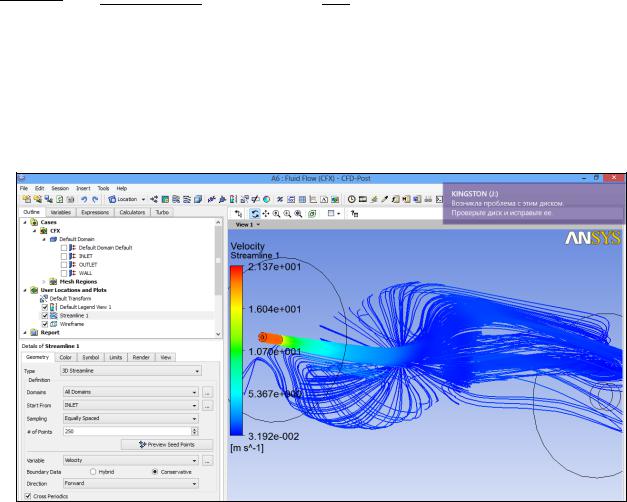Open the Color tab in details
Viewport: 627px width, 502px height.
[66, 357]
